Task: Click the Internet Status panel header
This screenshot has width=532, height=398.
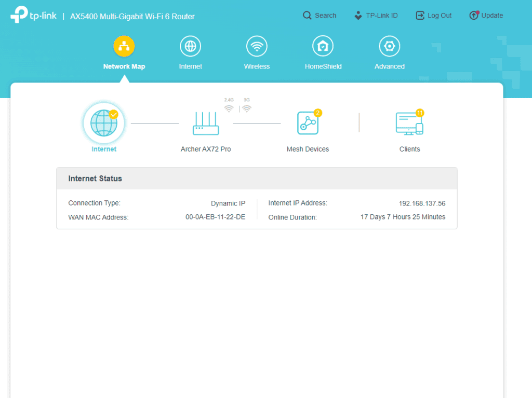Action: click(x=257, y=179)
